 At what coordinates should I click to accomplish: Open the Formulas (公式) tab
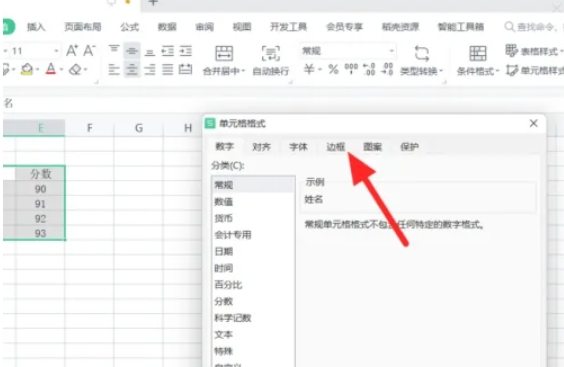point(129,27)
